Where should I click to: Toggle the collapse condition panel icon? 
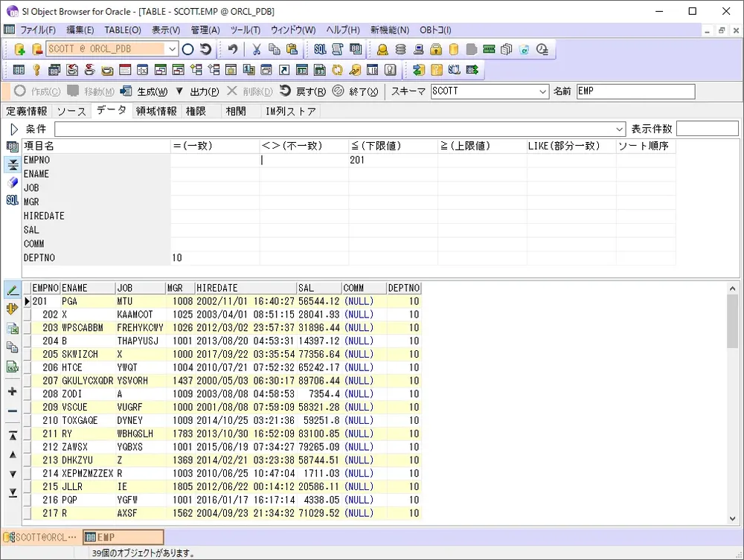pos(13,164)
